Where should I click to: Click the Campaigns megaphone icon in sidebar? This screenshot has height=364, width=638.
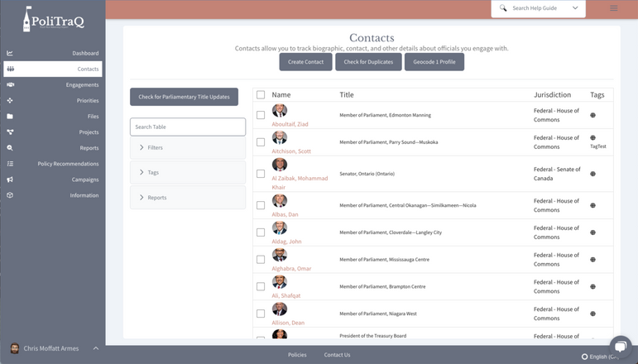tap(10, 180)
